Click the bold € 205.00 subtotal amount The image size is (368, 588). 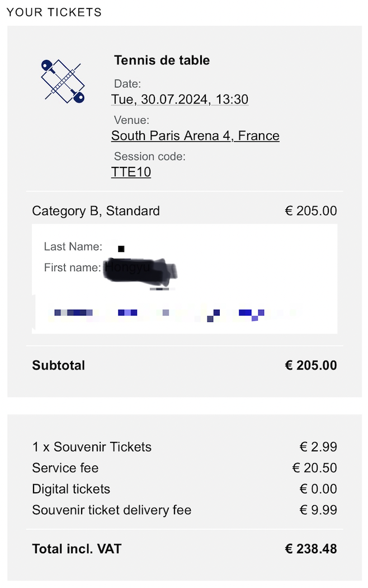coord(311,365)
